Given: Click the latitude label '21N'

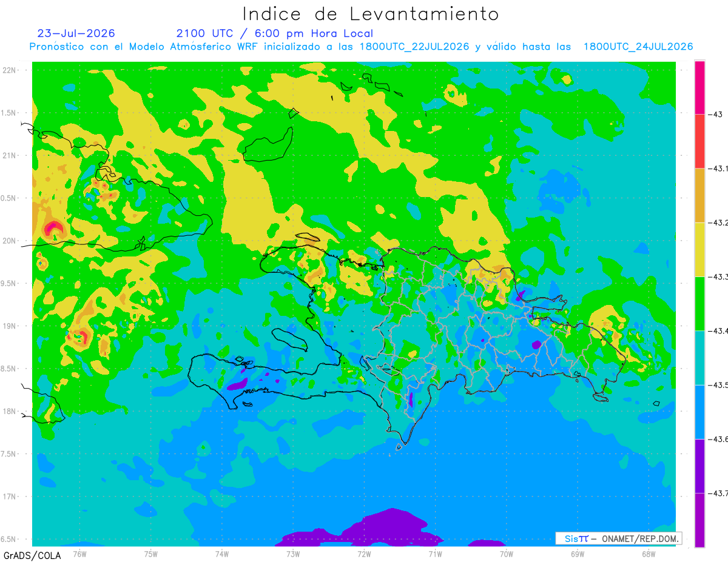Looking at the screenshot, I should 10,155.
